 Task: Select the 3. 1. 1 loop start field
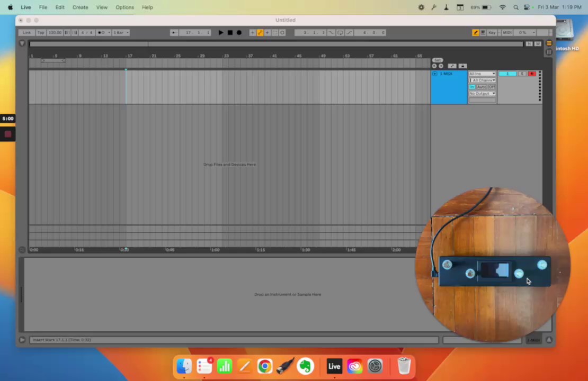(311, 33)
